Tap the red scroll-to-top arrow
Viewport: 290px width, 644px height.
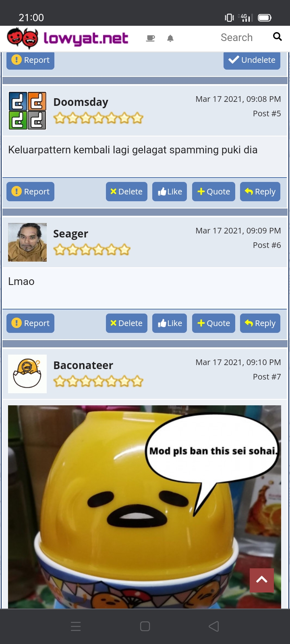(x=262, y=580)
